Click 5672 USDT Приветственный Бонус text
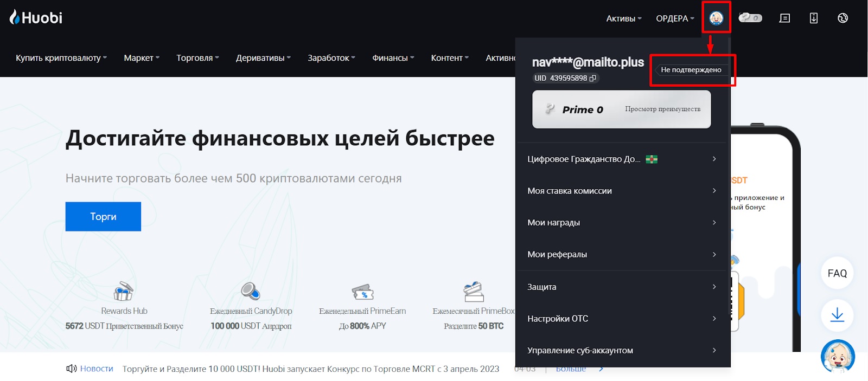 coord(124,326)
